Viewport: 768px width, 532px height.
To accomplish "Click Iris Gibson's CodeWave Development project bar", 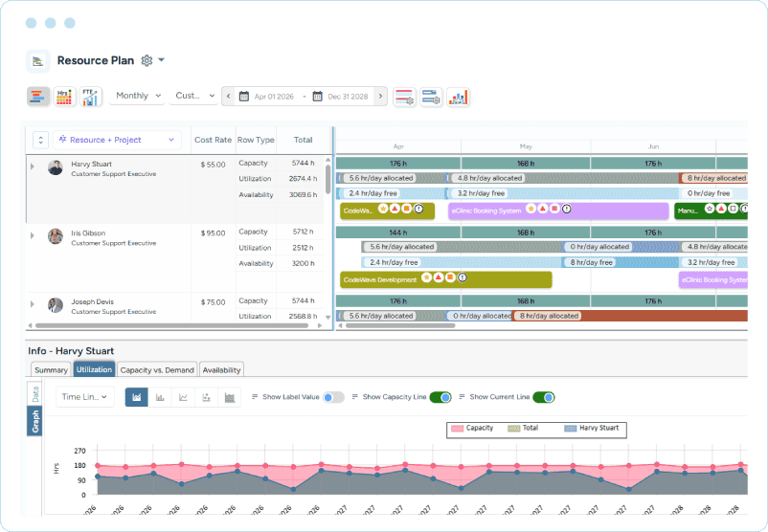I will (445, 280).
